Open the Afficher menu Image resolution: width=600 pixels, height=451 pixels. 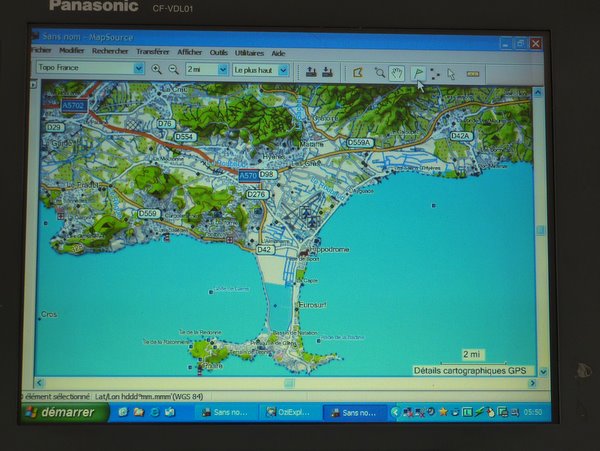tap(189, 52)
